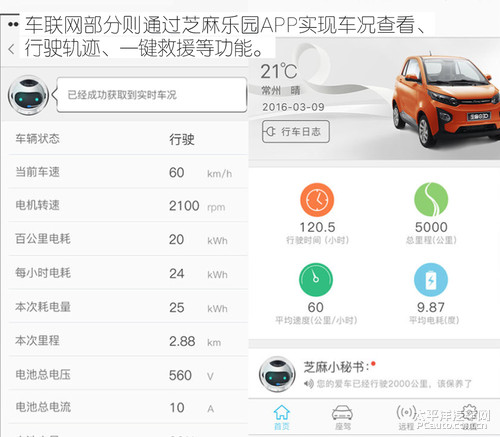Play the speaker icon on secretary message

tap(309, 384)
